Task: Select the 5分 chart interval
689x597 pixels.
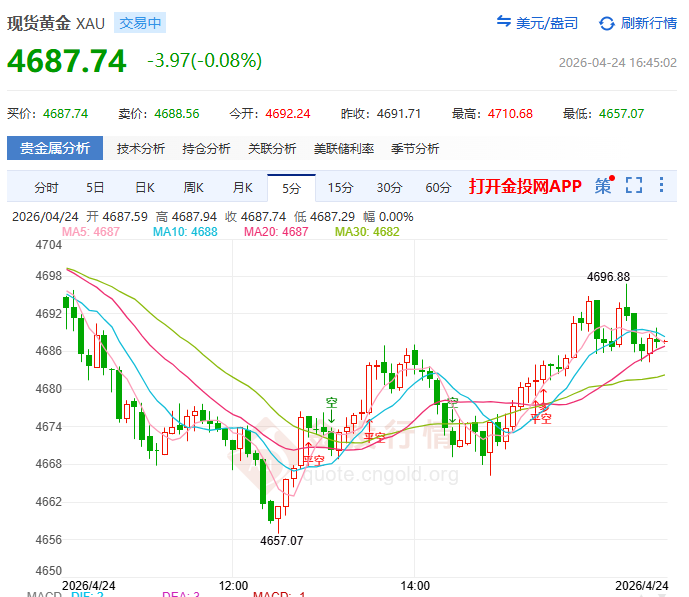Action: [x=291, y=188]
